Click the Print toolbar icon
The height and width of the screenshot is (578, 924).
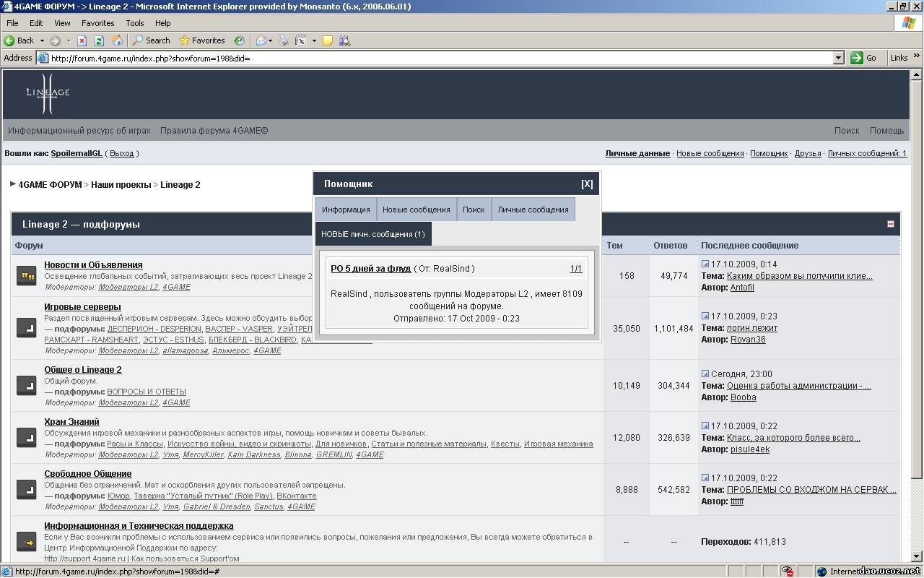pos(284,40)
